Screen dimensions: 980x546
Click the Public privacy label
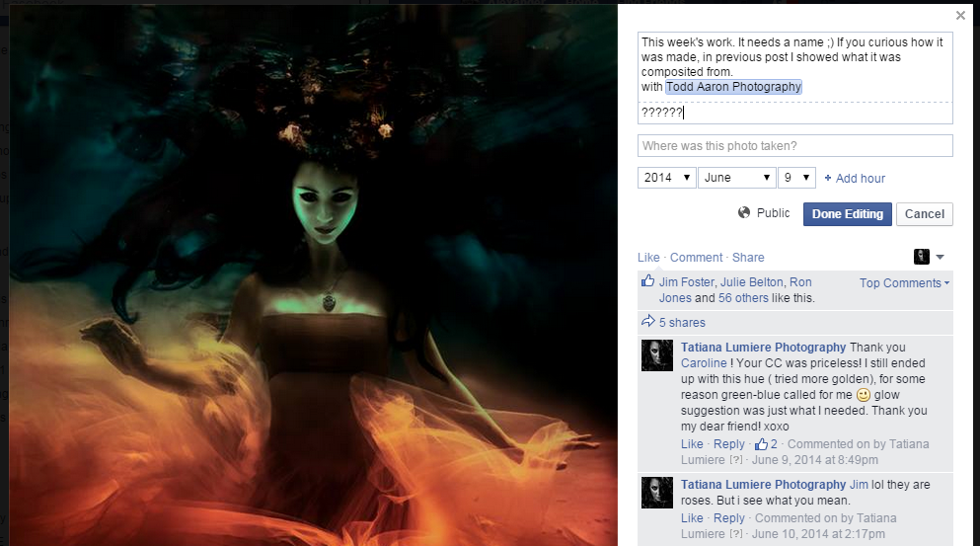click(x=773, y=212)
